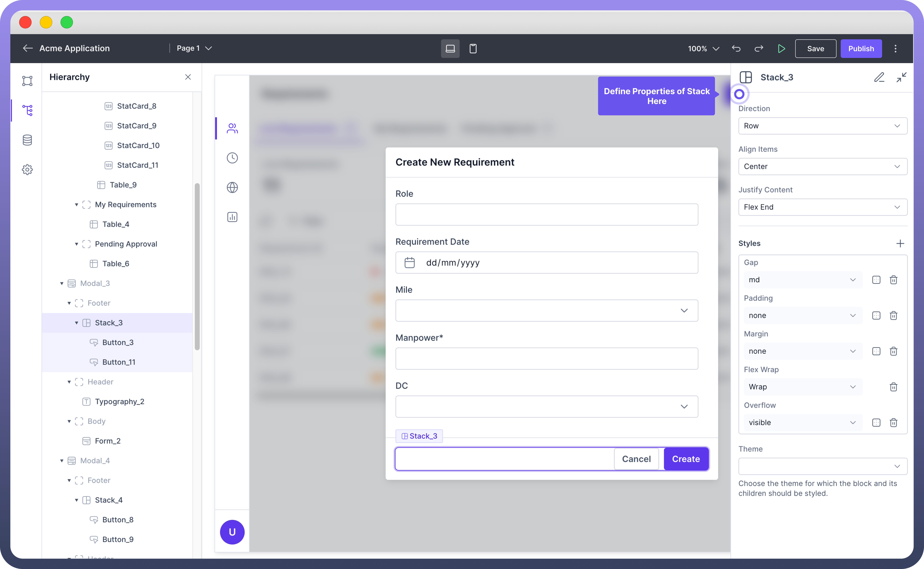924x569 pixels.
Task: Click the play preview icon
Action: click(781, 48)
